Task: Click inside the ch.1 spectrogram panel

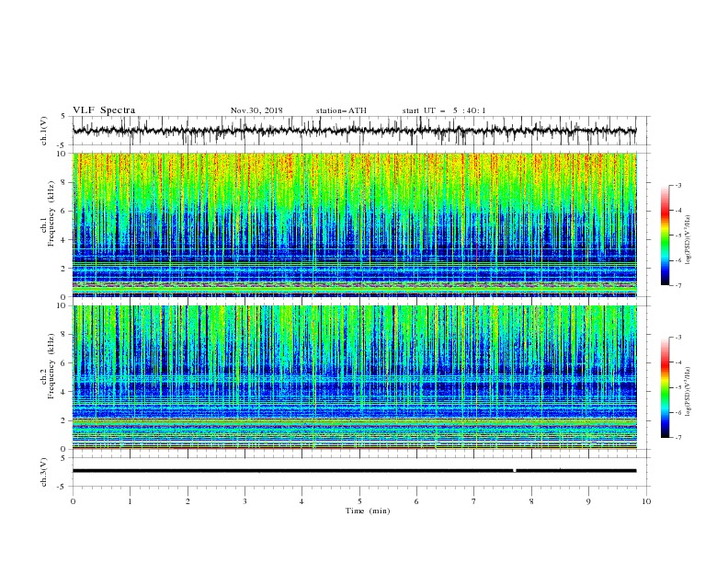Action: [355, 224]
